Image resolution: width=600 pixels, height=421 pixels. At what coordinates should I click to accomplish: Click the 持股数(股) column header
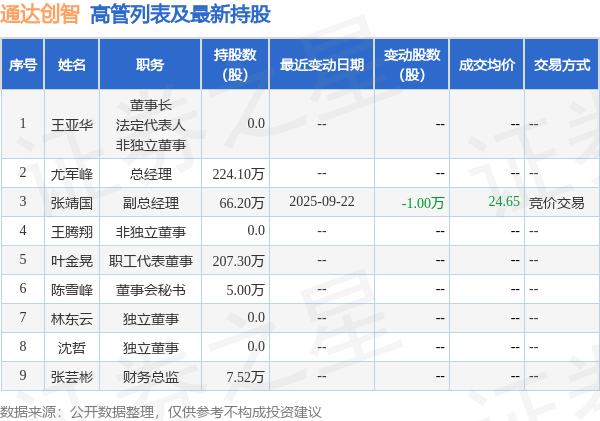[x=235, y=64]
